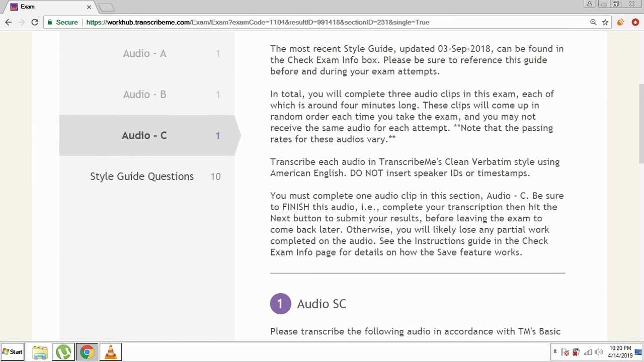Image resolution: width=644 pixels, height=362 pixels.
Task: Open File Explorer from the taskbar
Action: (x=40, y=352)
